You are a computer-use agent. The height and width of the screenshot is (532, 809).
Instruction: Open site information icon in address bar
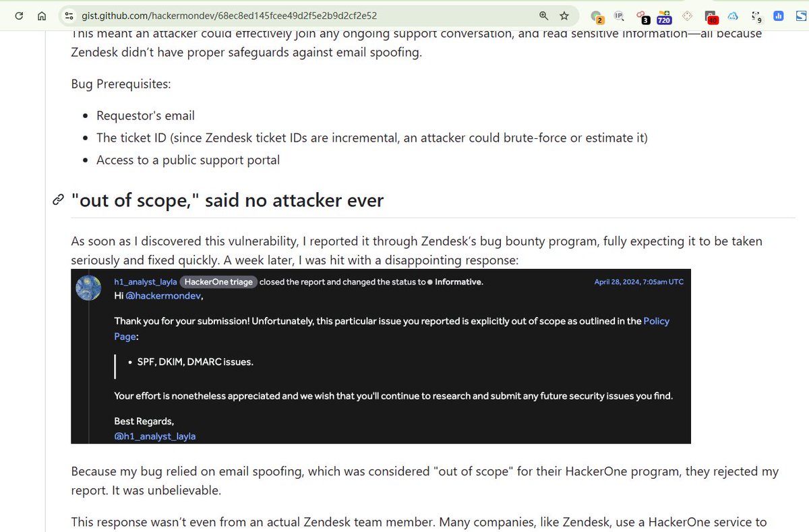(68, 15)
